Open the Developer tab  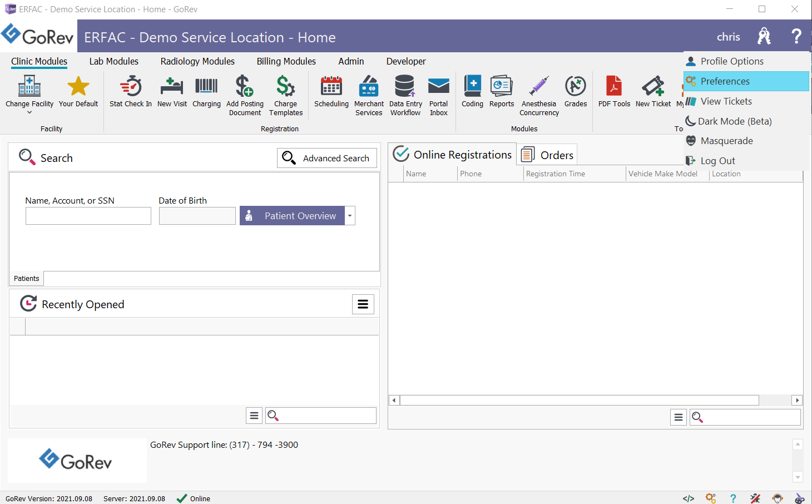[x=406, y=61]
